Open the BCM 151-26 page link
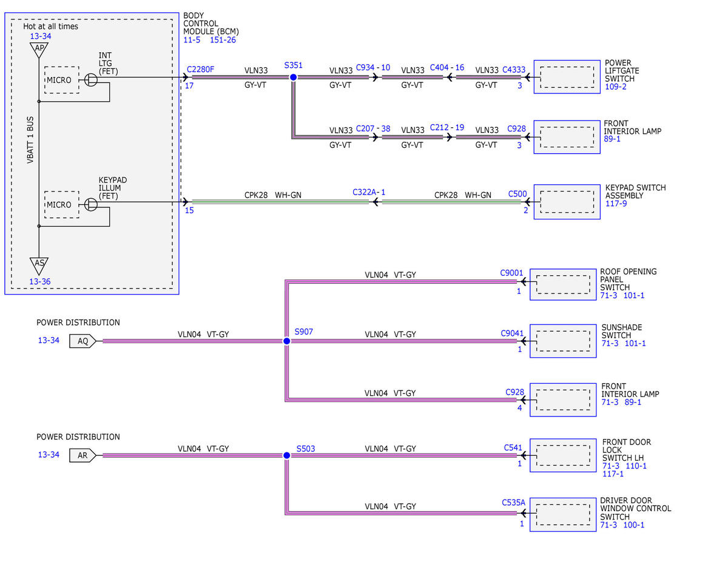Viewport: 728px width, 562px height. pyautogui.click(x=223, y=40)
